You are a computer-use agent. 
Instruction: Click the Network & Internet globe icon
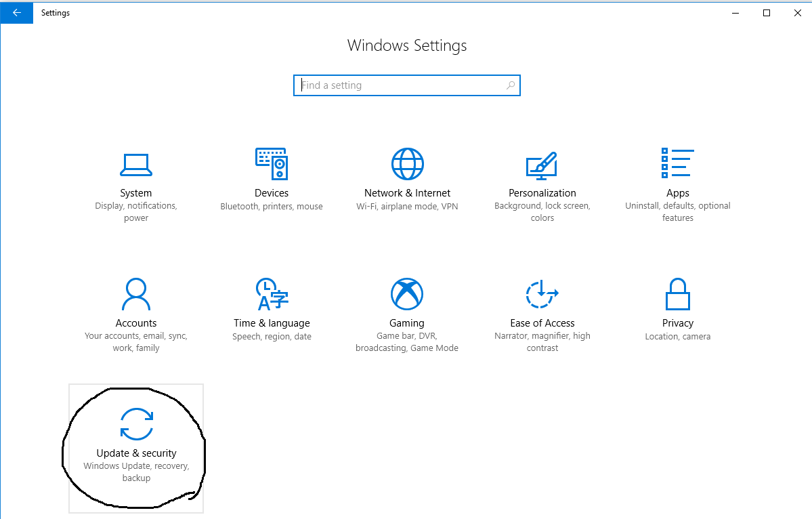[407, 164]
